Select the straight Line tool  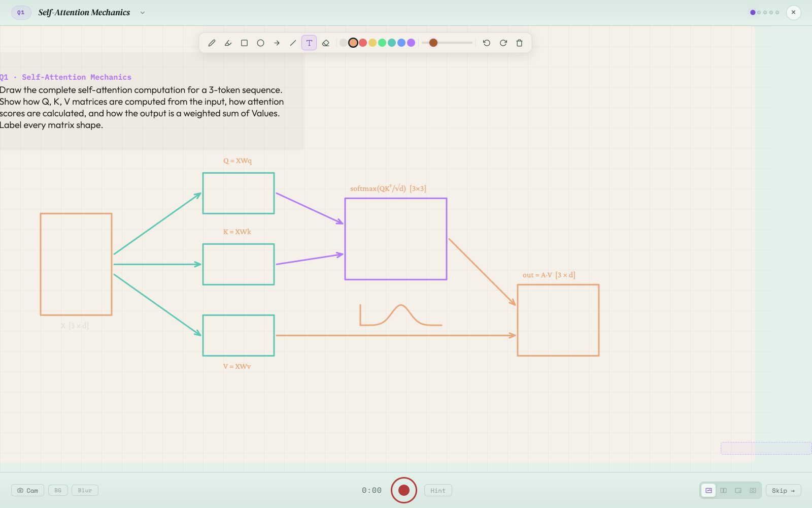(293, 43)
